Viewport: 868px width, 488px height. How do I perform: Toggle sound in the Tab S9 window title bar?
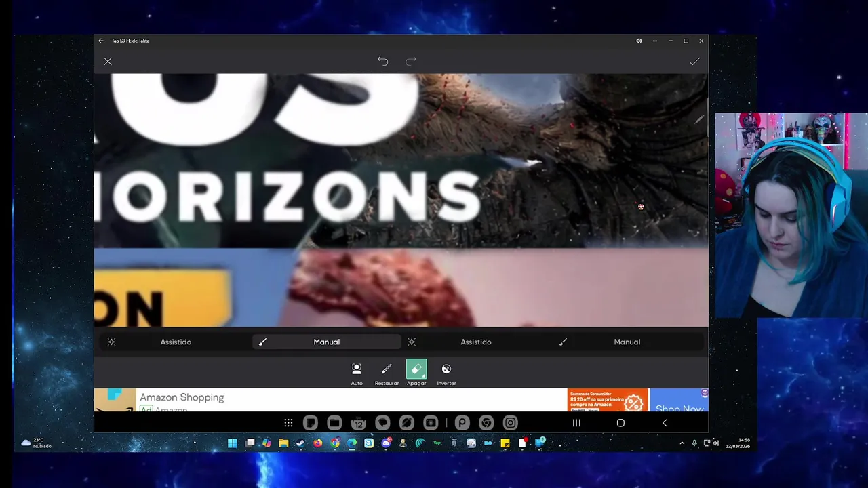tap(639, 41)
